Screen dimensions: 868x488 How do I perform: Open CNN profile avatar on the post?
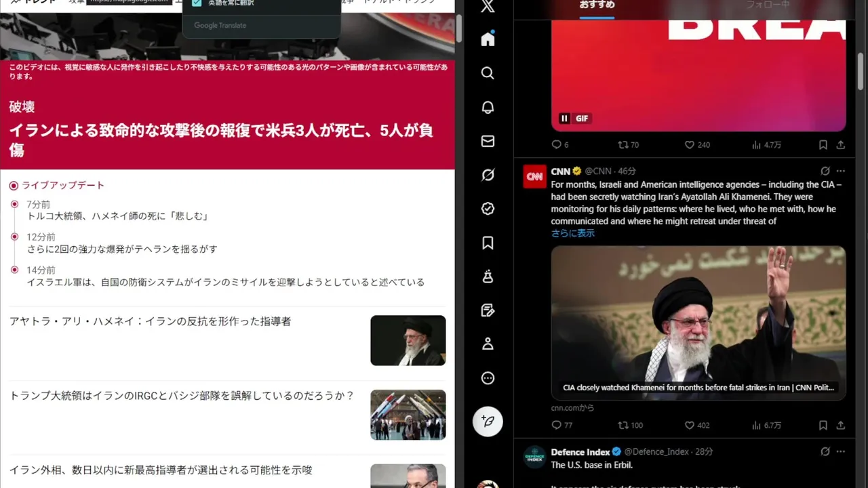[x=535, y=177]
